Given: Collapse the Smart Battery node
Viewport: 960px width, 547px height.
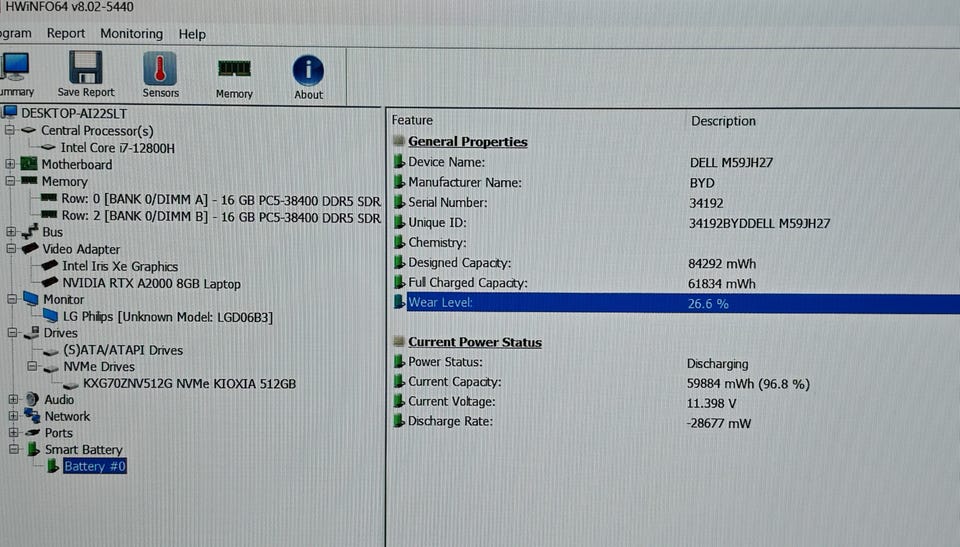Looking at the screenshot, I should 14,449.
